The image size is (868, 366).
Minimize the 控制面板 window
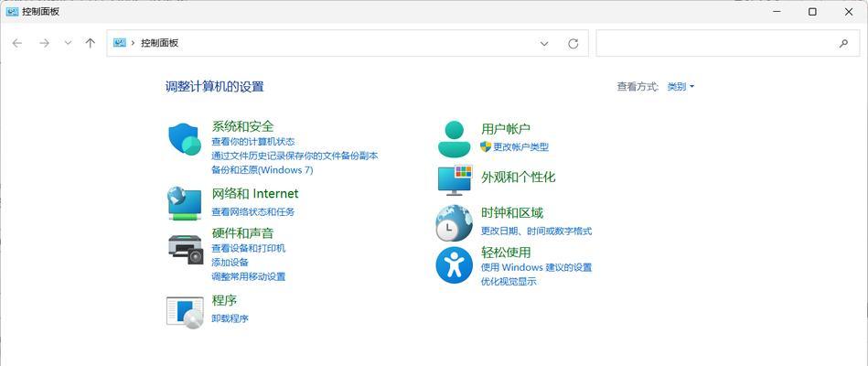tap(777, 12)
